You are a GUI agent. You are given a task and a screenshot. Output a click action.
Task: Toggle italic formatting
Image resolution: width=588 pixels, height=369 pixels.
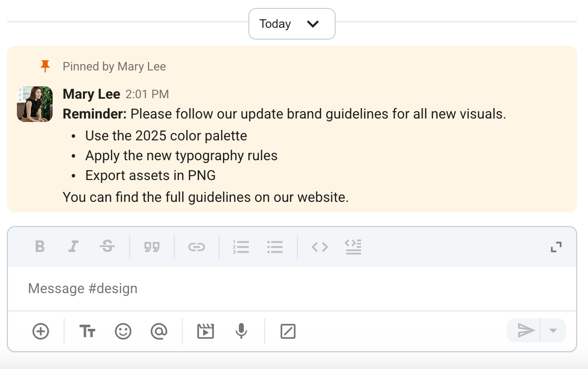point(73,246)
